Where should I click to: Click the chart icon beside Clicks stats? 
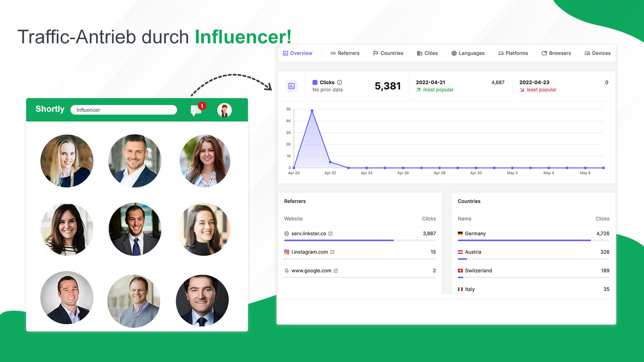pyautogui.click(x=291, y=86)
